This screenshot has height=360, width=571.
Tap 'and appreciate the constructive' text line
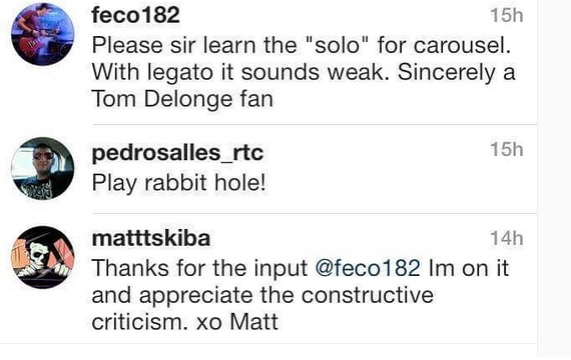tap(263, 295)
